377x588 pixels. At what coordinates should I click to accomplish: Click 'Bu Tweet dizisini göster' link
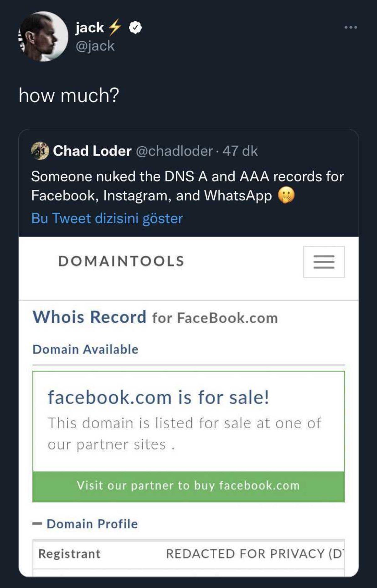coord(107,218)
